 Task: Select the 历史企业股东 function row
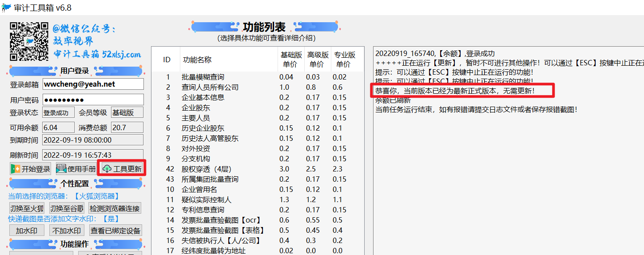[x=257, y=128]
